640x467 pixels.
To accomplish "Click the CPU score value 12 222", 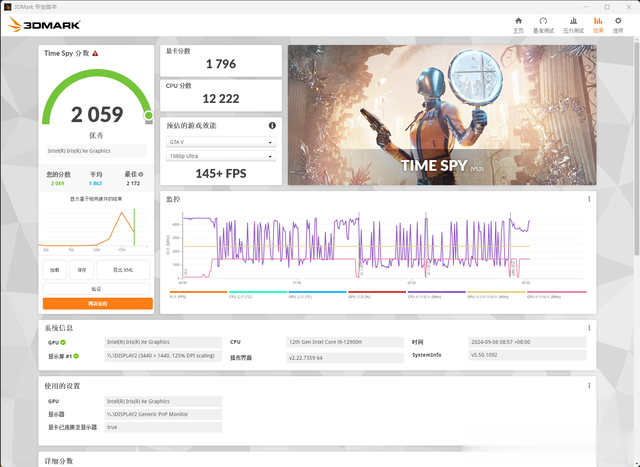I will [221, 98].
